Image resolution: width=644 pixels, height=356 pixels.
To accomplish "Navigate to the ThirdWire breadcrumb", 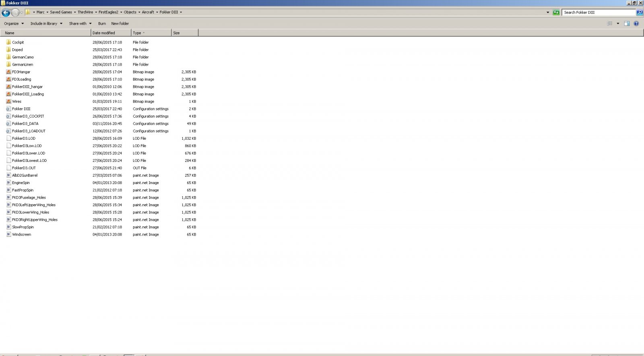I will tap(85, 12).
